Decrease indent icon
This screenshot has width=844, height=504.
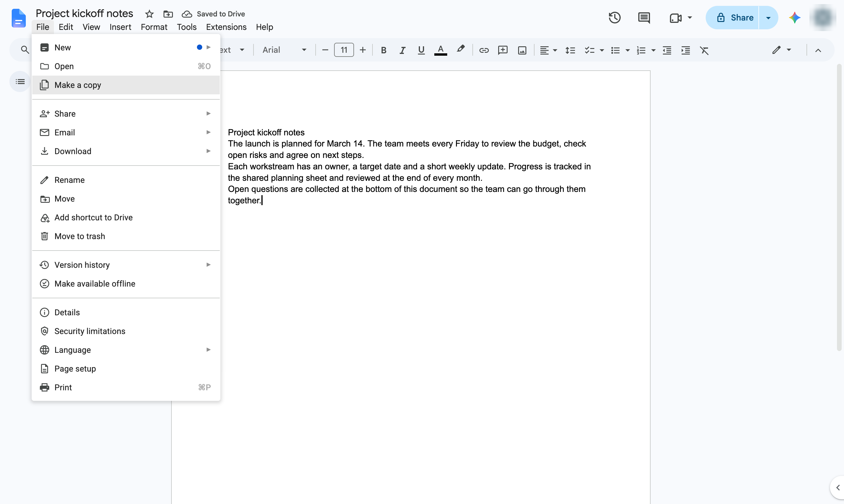coord(667,50)
